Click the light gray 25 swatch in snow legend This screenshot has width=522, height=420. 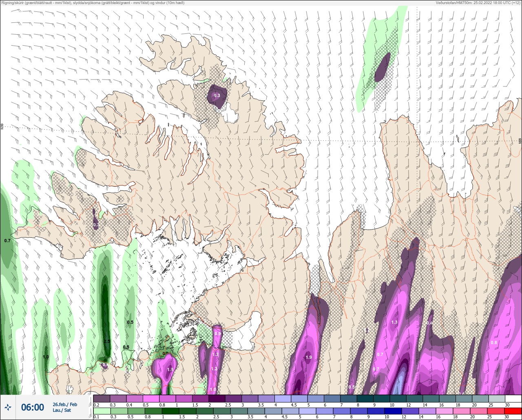pyautogui.click(x=497, y=399)
